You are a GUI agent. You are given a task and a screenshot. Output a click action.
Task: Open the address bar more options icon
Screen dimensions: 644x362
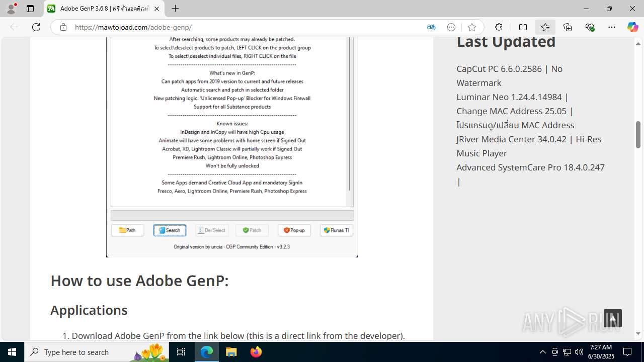[x=451, y=27]
